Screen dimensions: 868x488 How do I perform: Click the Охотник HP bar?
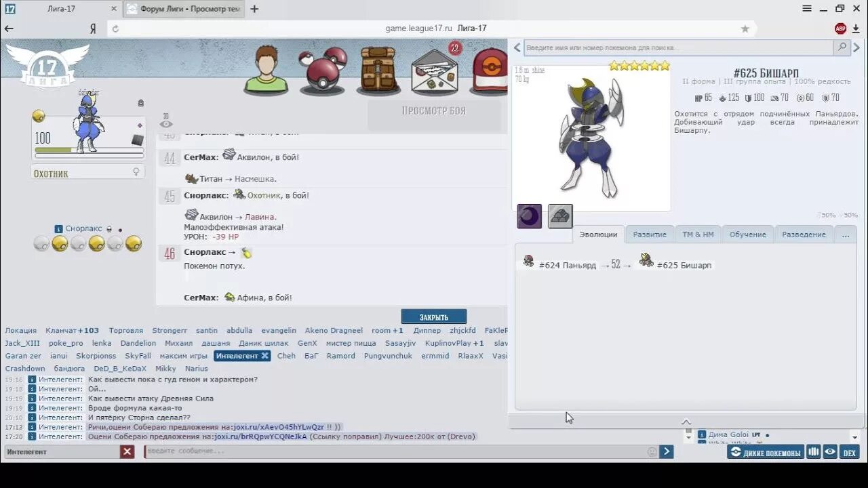tap(88, 150)
